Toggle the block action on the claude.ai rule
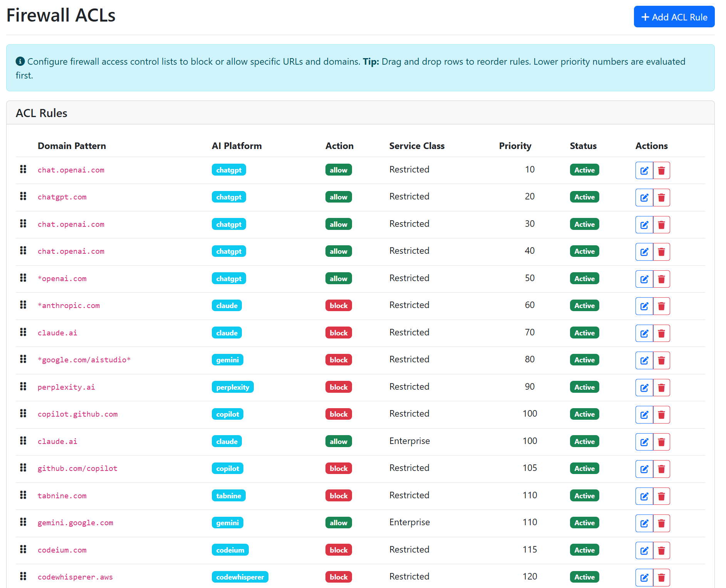726x588 pixels. 338,333
